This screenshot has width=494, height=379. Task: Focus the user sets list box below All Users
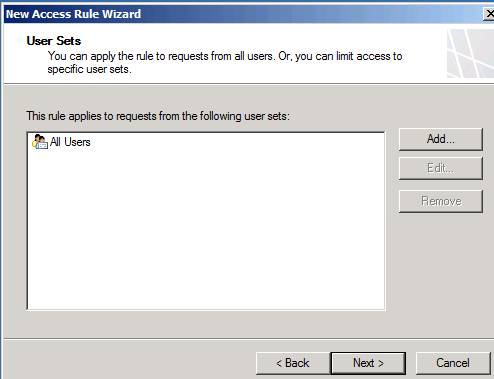pos(206,230)
